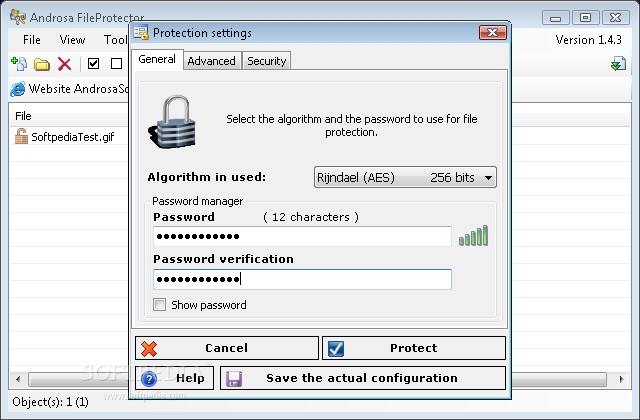Open the Rijndael (AES) 256 bits algorithm dropdown
The width and height of the screenshot is (640, 420).
pos(405,177)
